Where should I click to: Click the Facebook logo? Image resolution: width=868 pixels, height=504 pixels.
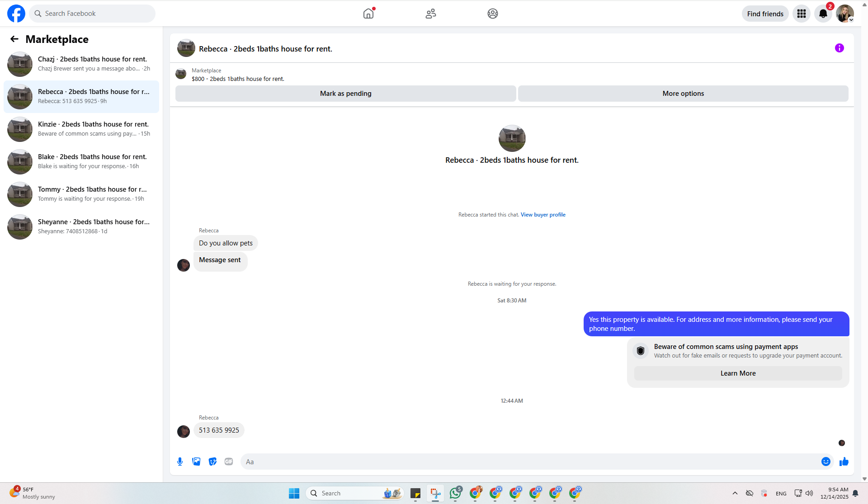pyautogui.click(x=16, y=14)
